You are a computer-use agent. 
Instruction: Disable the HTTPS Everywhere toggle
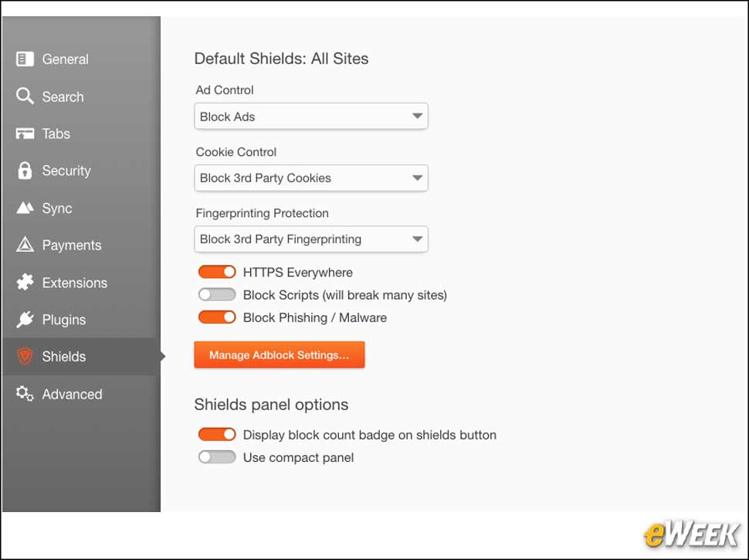(217, 272)
